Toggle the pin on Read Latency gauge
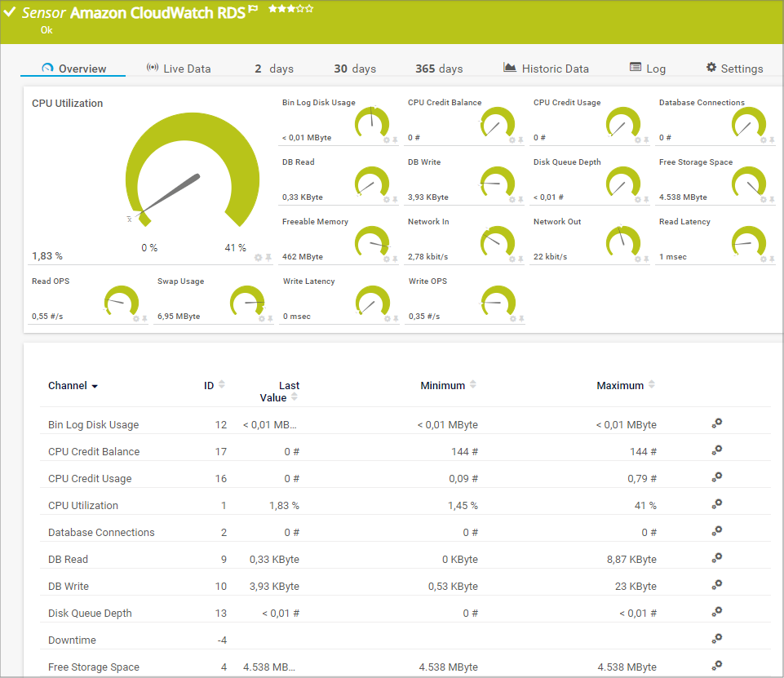784x678 pixels. point(772,259)
